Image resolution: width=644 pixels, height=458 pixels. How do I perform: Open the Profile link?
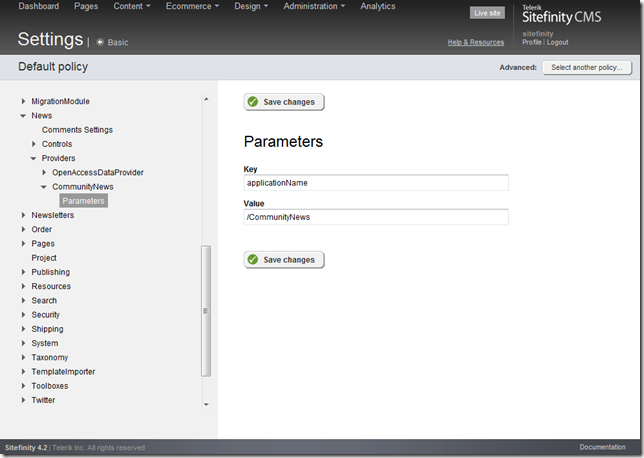(x=532, y=42)
